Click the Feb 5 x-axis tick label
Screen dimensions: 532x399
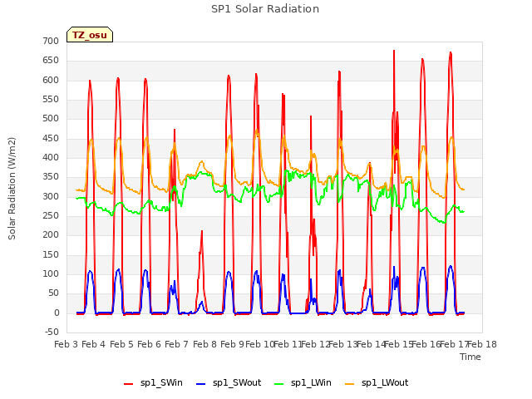[x=122, y=344]
